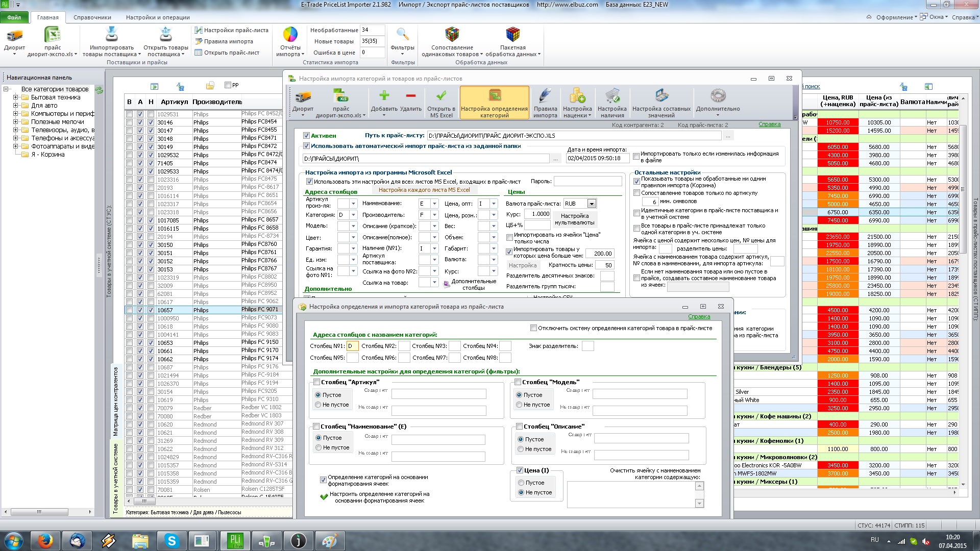Click the Дополнительно gear icon

(718, 95)
